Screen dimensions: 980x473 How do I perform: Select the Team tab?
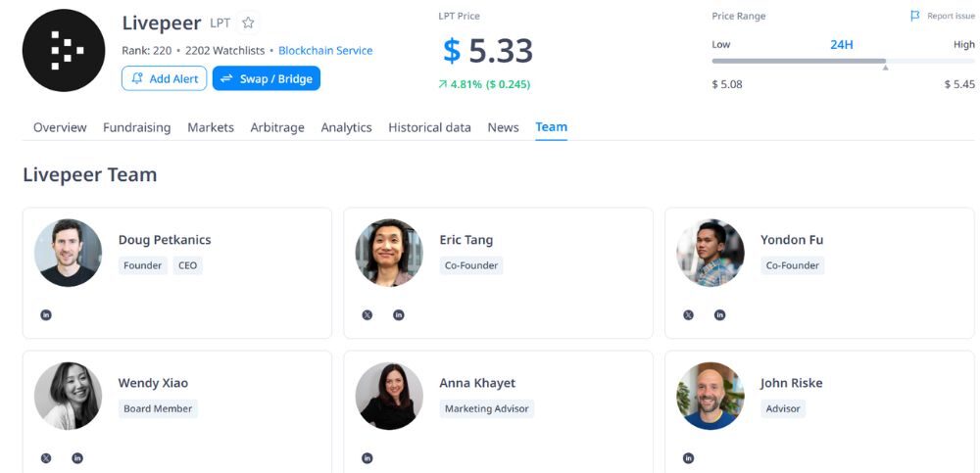click(551, 127)
